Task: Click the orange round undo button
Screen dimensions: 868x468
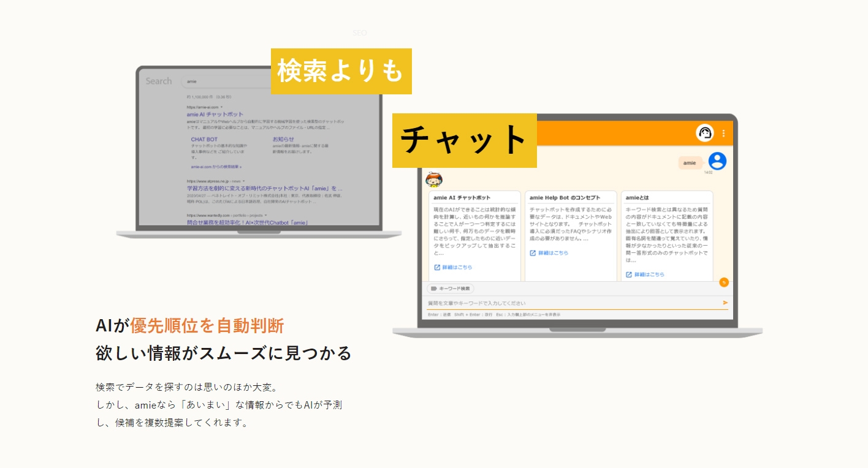Action: [x=723, y=282]
